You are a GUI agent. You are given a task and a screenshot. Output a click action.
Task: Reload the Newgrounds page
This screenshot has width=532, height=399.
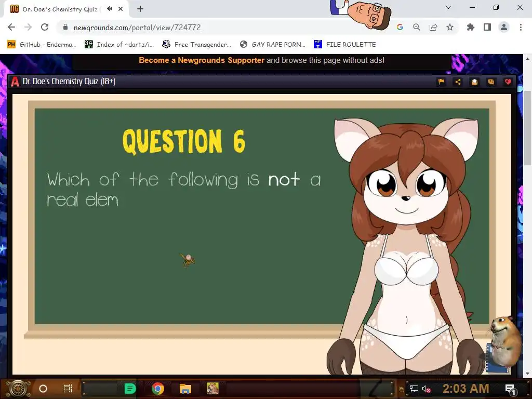coord(45,27)
